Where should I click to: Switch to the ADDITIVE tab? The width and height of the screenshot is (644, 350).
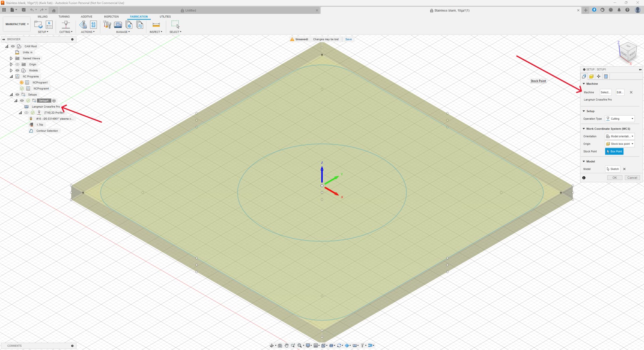click(87, 16)
